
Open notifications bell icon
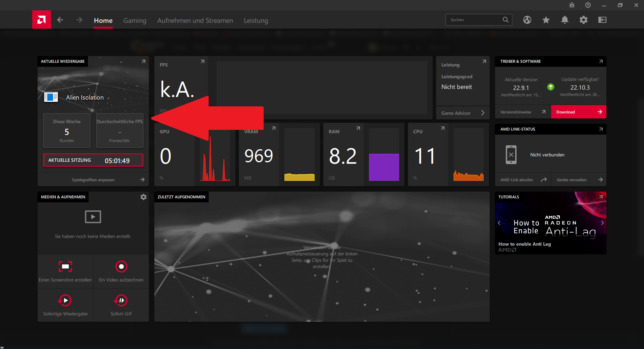[x=565, y=20]
